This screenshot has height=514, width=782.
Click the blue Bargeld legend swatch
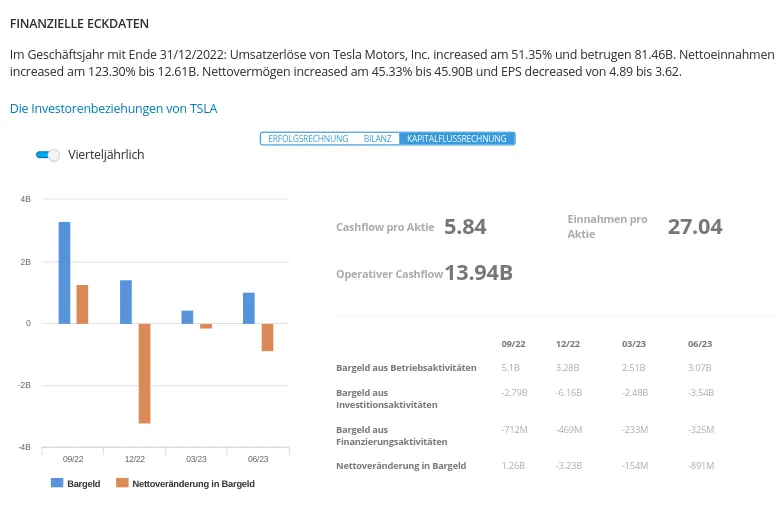pyautogui.click(x=57, y=483)
